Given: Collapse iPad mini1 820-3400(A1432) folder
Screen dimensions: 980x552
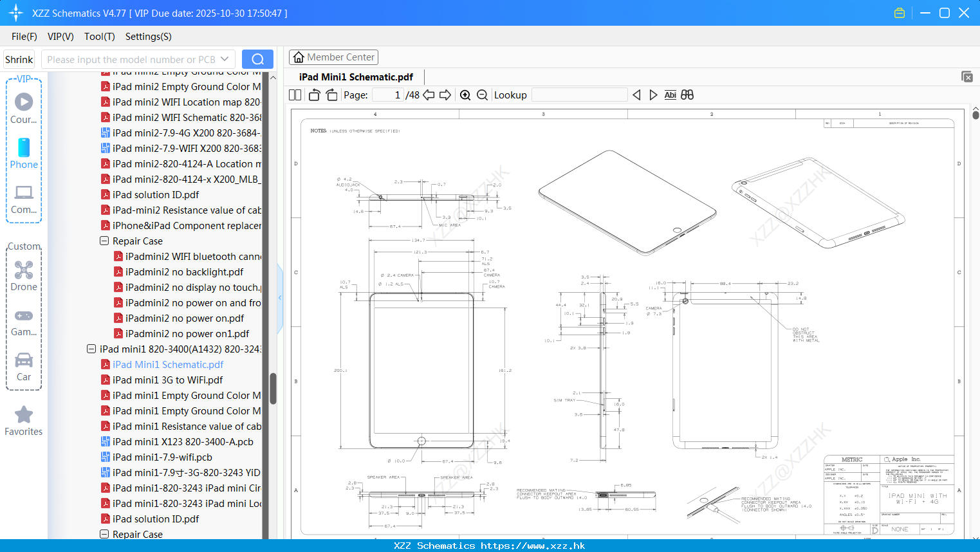Looking at the screenshot, I should point(91,349).
